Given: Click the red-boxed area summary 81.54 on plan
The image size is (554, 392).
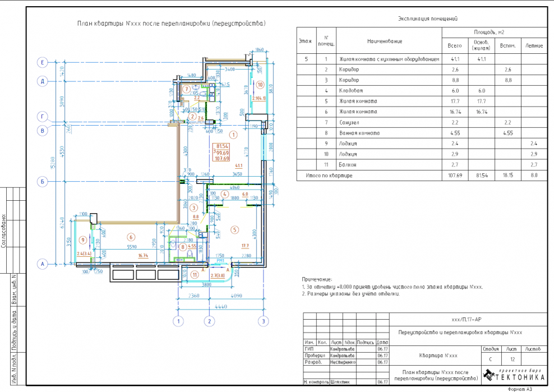Looking at the screenshot, I should point(223,146).
